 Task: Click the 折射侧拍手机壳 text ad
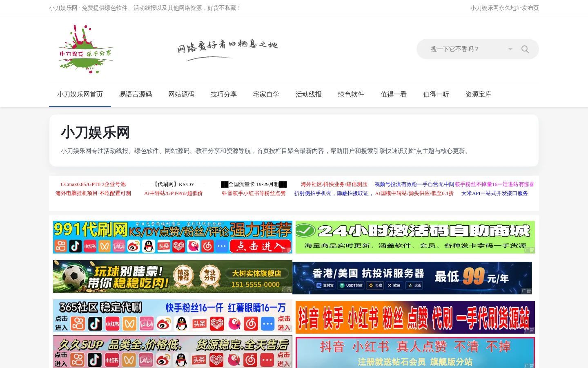point(334,193)
